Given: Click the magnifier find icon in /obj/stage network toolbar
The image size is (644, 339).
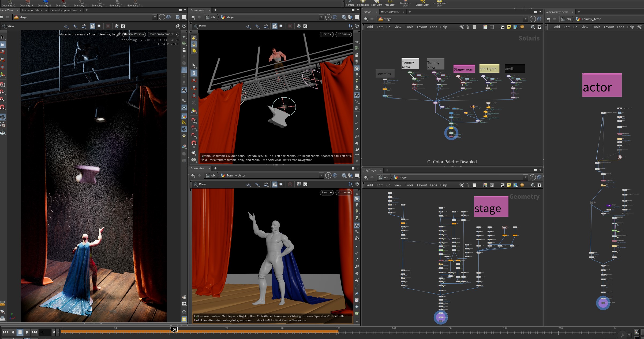Looking at the screenshot, I should point(533,185).
